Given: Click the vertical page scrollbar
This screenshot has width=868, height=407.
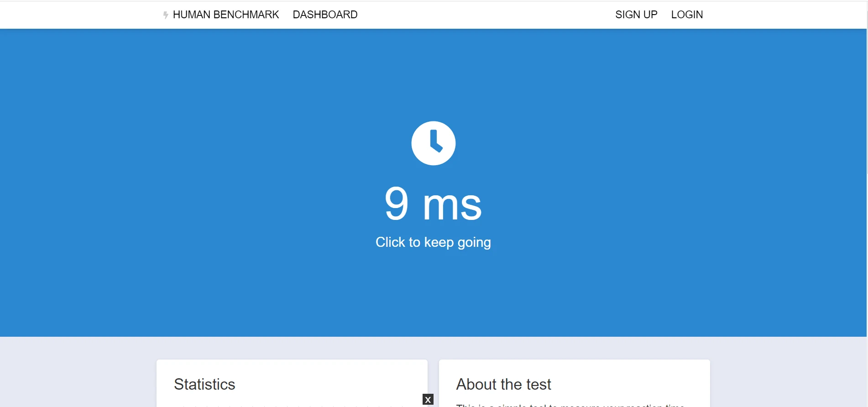Looking at the screenshot, I should pos(867,91).
